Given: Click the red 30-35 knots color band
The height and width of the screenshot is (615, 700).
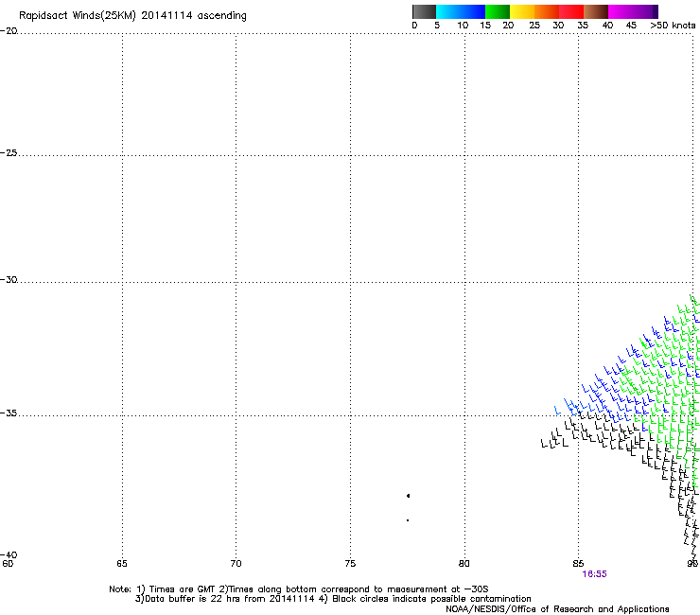Looking at the screenshot, I should point(571,11).
